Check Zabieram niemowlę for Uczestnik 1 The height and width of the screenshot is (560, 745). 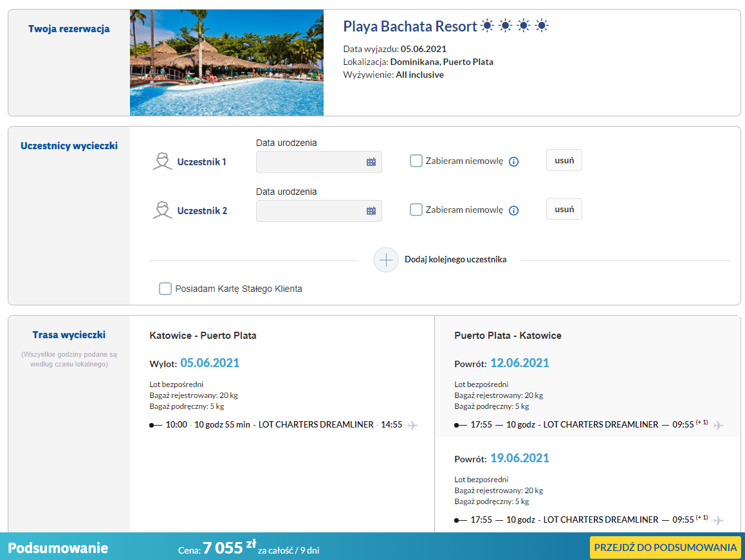pos(416,161)
